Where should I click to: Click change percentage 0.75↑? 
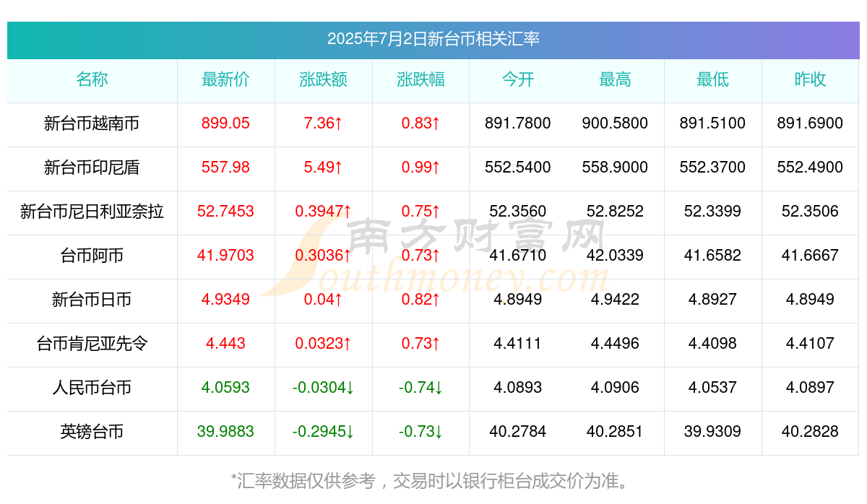pos(420,212)
